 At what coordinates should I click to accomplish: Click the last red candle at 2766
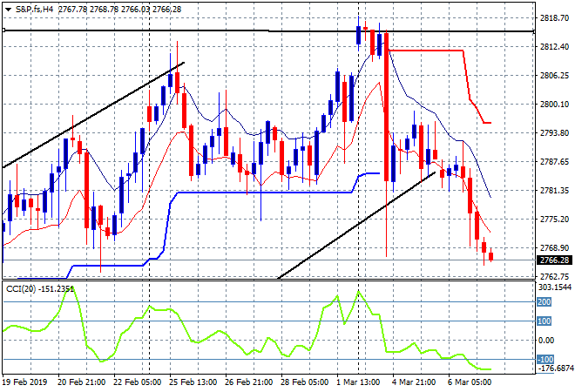point(491,256)
